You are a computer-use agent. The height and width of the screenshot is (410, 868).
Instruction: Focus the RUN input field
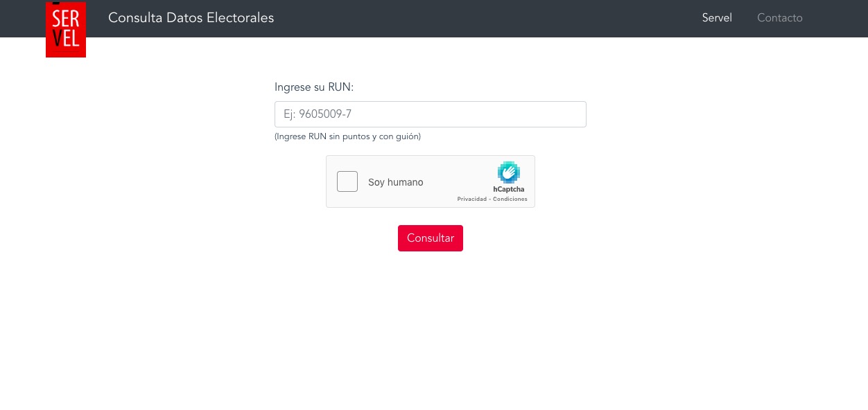tap(431, 114)
